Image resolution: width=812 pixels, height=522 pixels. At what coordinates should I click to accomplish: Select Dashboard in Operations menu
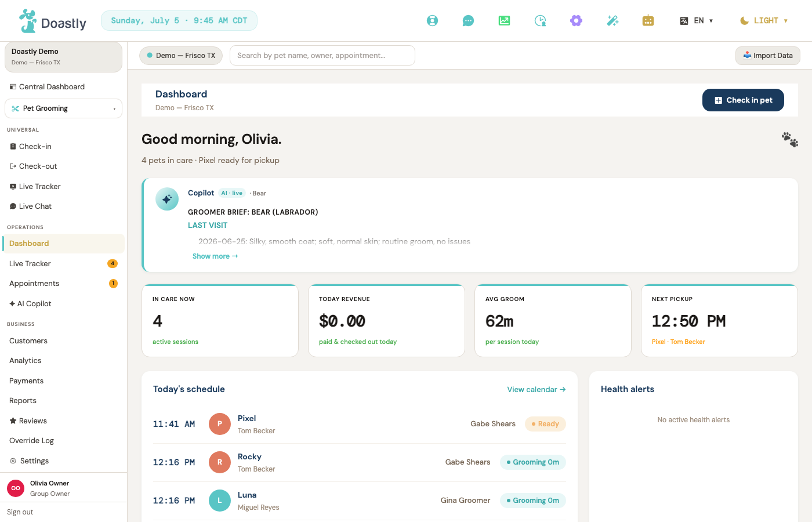[x=63, y=244]
